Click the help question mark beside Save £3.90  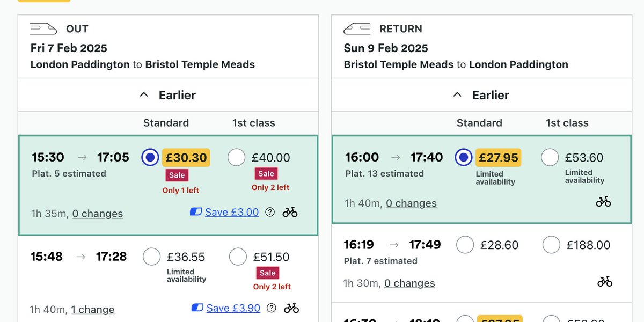pyautogui.click(x=272, y=308)
